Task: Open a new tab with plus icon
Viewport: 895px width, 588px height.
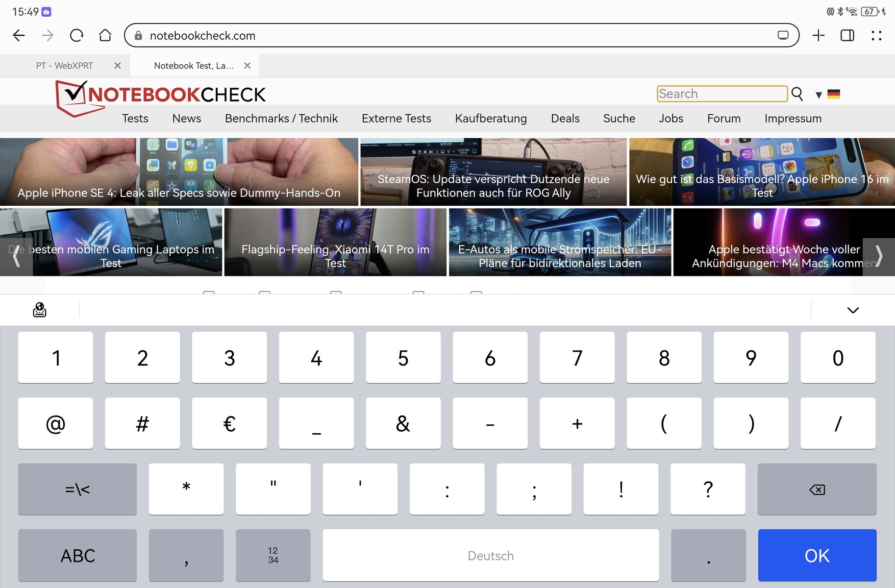Action: [818, 36]
